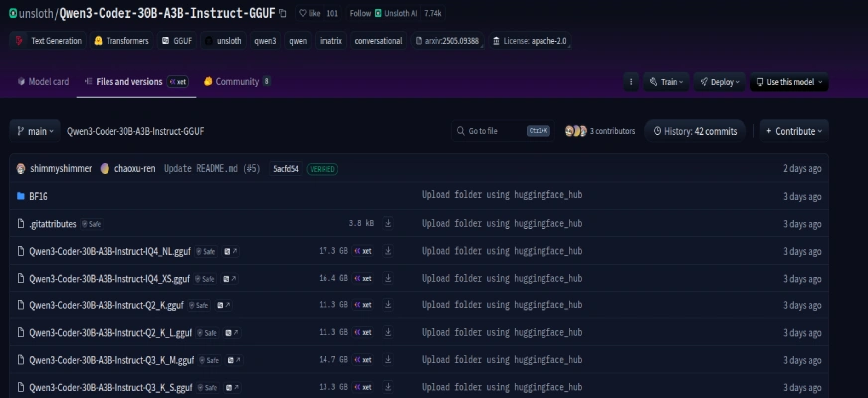
Task: Click the xet badge on Q3_K_M row
Action: pyautogui.click(x=363, y=360)
